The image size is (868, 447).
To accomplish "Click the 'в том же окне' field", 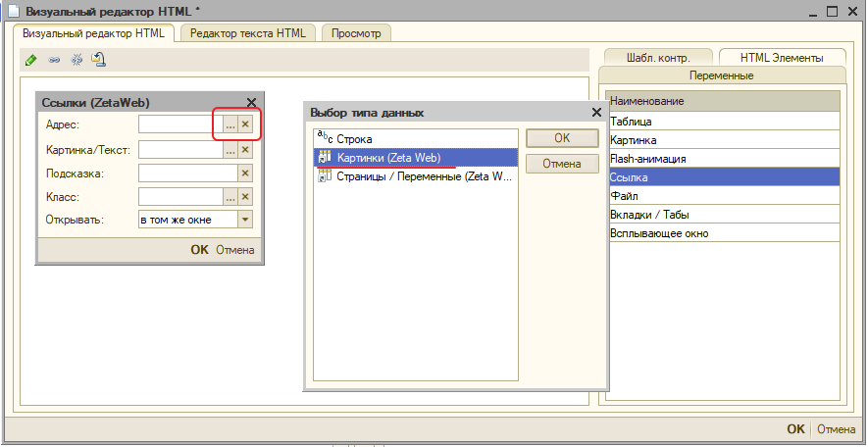I will point(188,220).
